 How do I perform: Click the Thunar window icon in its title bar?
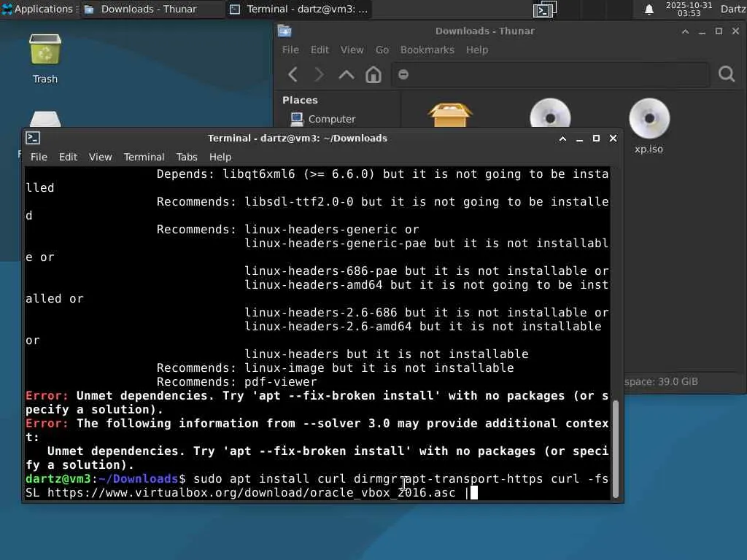(285, 31)
